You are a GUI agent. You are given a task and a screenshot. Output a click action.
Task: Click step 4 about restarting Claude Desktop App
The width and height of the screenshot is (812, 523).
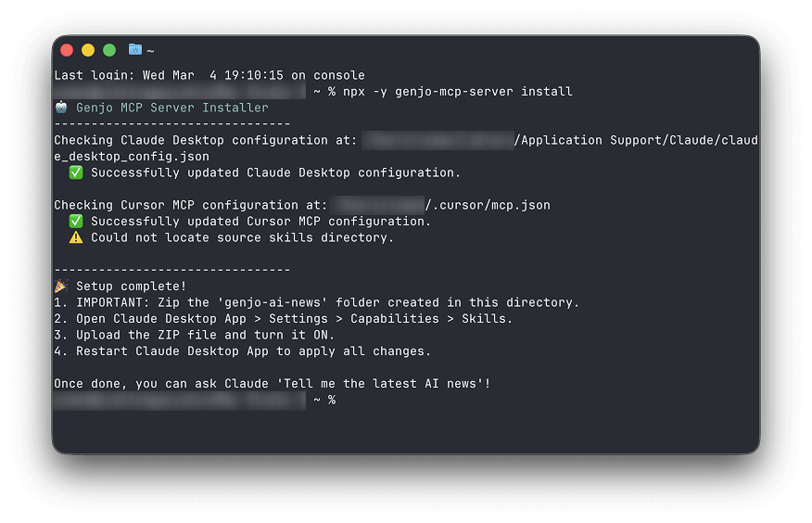242,351
